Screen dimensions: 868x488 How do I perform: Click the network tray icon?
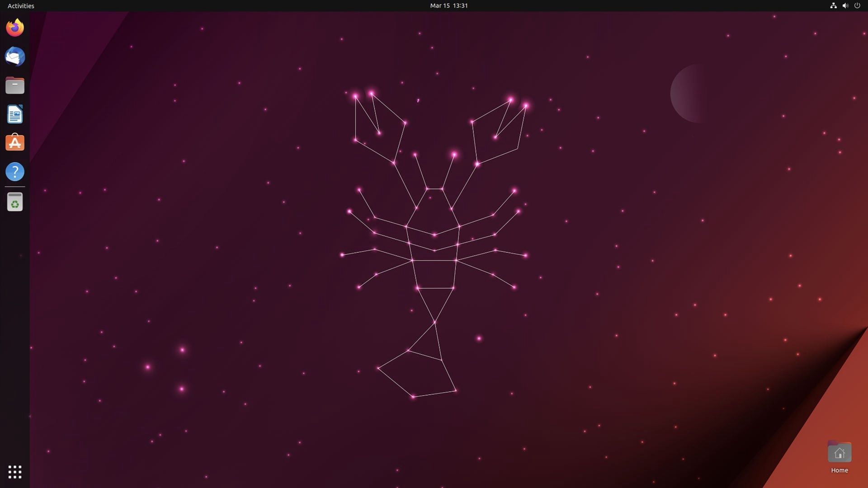coord(833,6)
